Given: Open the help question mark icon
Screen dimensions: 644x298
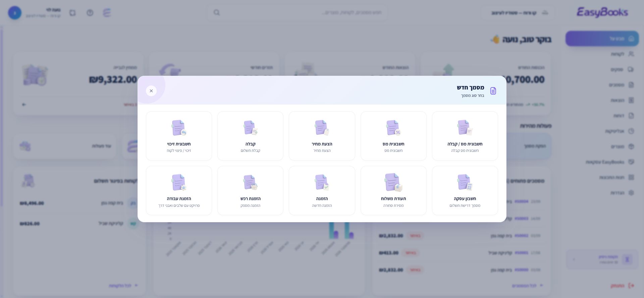Looking at the screenshot, I should 90,13.
